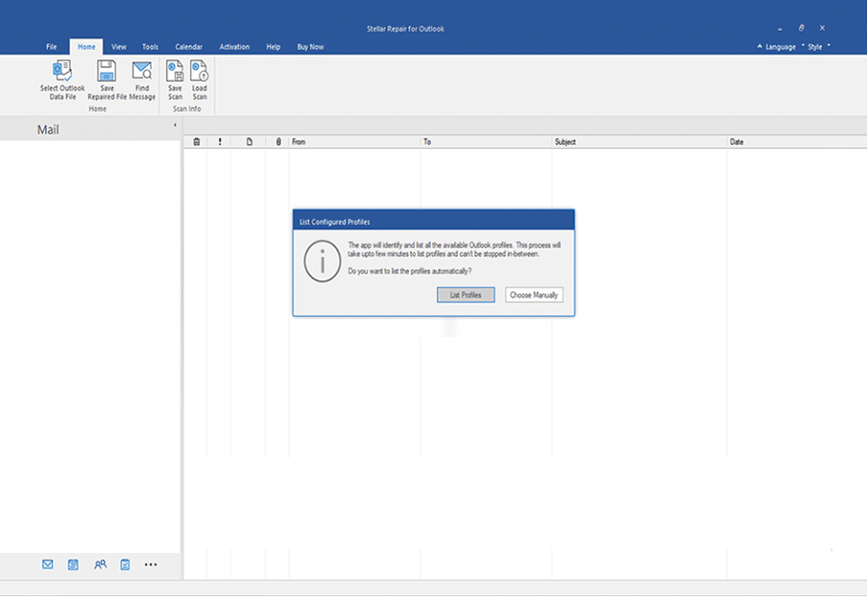Sort messages by From column

coord(354,142)
